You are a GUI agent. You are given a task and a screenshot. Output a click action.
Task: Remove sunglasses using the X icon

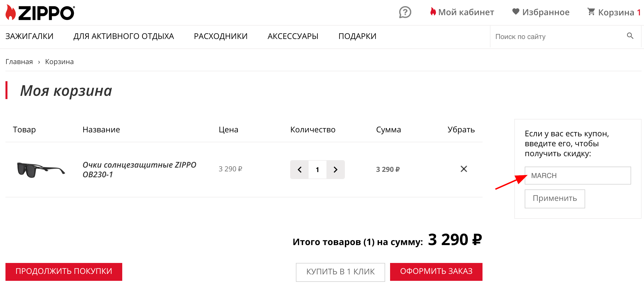click(x=464, y=169)
